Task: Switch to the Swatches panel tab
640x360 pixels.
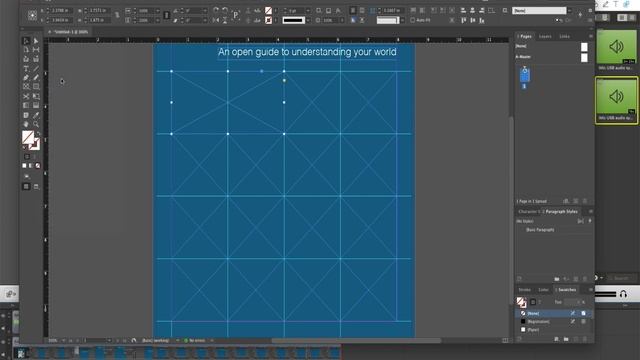Action: (x=566, y=290)
